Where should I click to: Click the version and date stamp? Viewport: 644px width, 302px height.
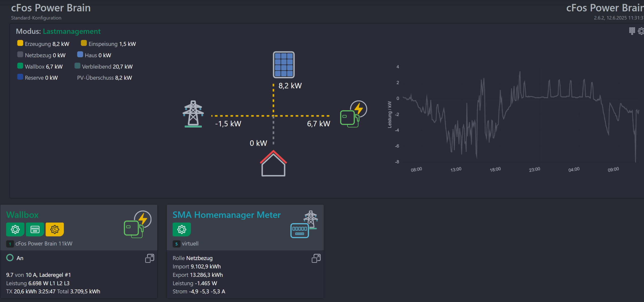pos(619,18)
